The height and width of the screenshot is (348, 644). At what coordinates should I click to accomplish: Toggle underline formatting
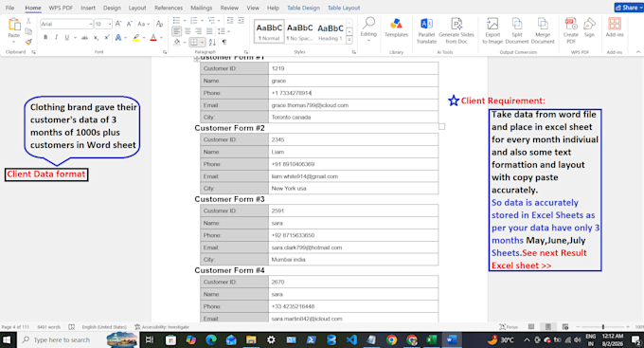click(x=67, y=37)
